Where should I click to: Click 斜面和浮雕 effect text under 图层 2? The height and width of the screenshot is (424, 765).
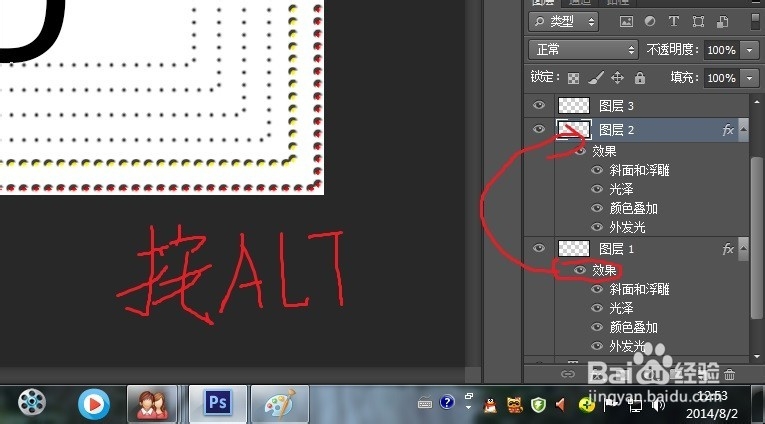[639, 170]
